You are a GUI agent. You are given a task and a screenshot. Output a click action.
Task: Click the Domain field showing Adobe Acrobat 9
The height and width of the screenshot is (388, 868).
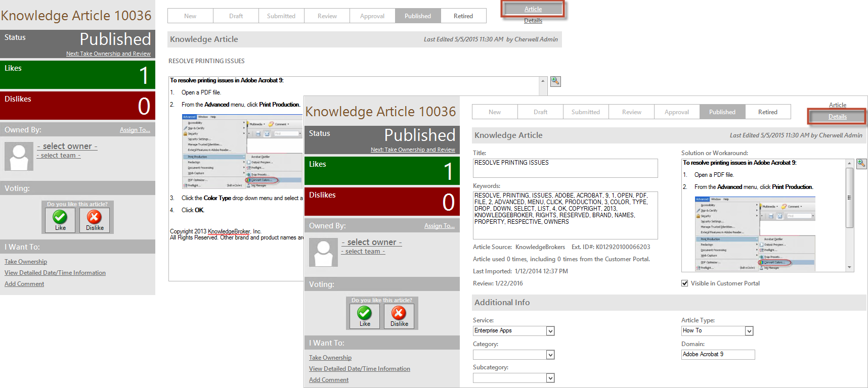(x=718, y=355)
